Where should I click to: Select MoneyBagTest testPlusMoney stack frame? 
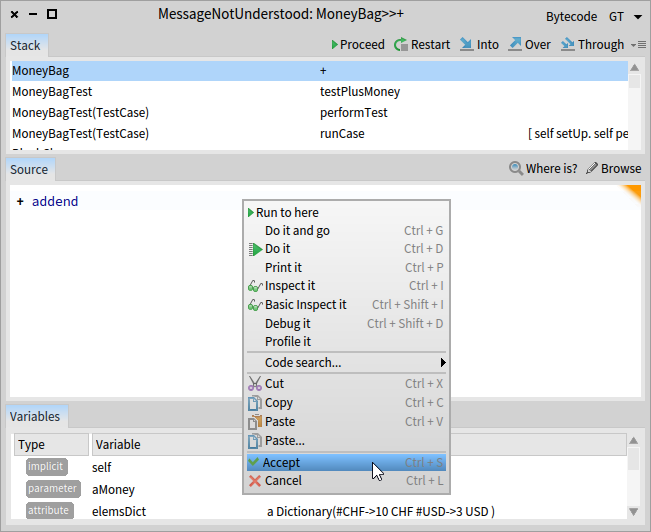[x=319, y=92]
